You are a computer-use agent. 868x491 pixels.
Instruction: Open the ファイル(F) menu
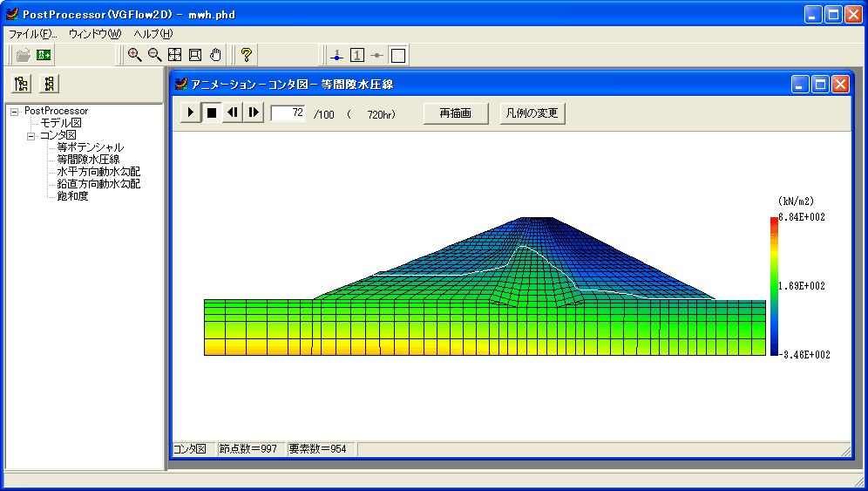point(32,34)
